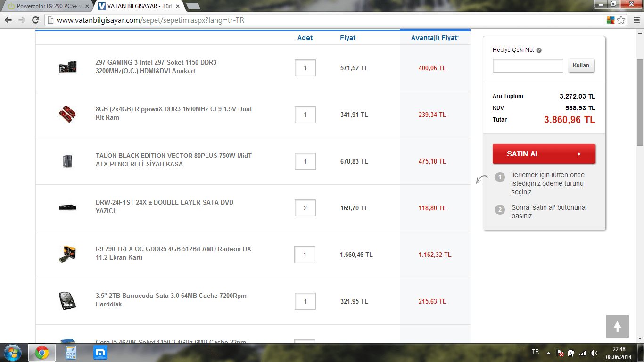The image size is (644, 362).
Task: Click the Hediye Çeki No input field
Action: 528,66
